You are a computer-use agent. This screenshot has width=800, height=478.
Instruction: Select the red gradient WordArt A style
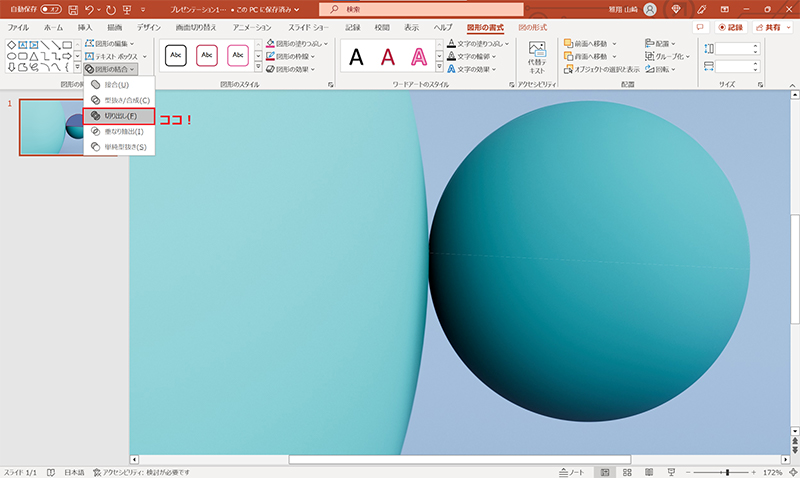tap(387, 58)
